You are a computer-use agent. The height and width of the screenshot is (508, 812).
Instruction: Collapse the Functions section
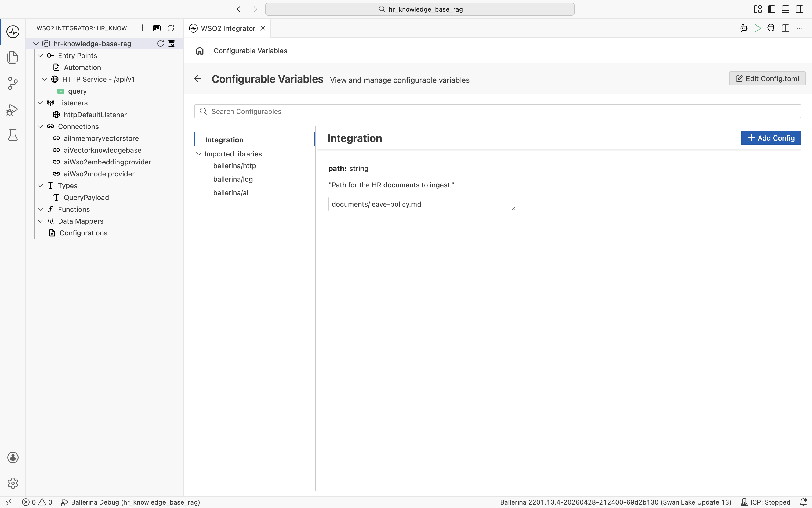coord(40,209)
